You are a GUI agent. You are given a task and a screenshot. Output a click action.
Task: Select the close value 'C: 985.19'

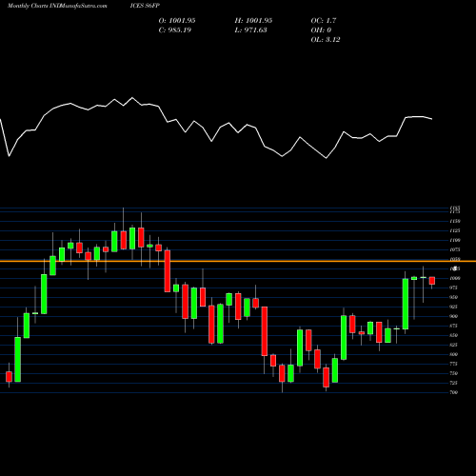click(x=175, y=30)
